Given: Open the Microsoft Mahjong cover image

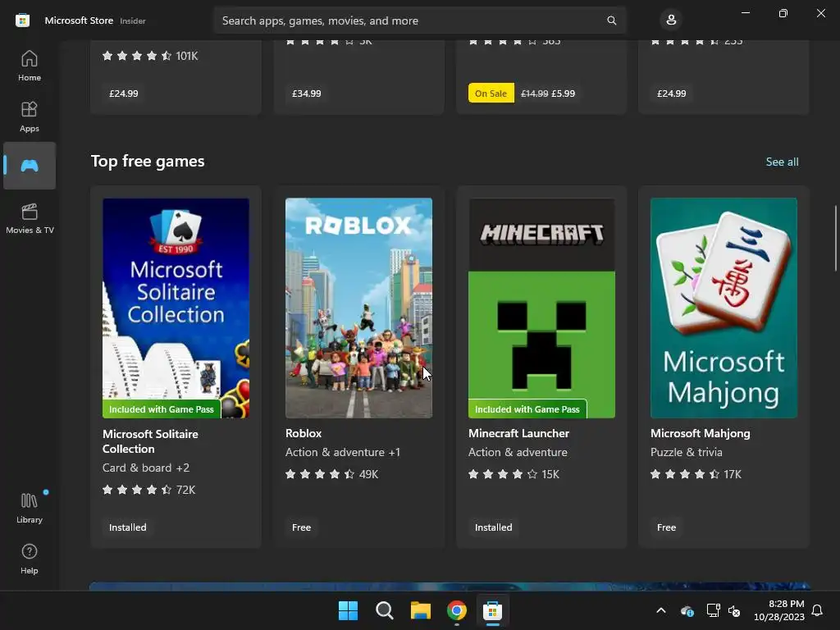Looking at the screenshot, I should [724, 308].
